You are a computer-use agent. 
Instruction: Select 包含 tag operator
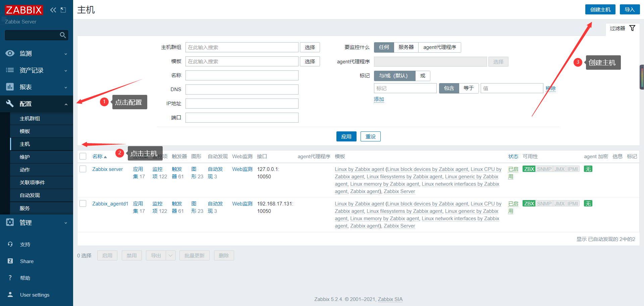449,88
